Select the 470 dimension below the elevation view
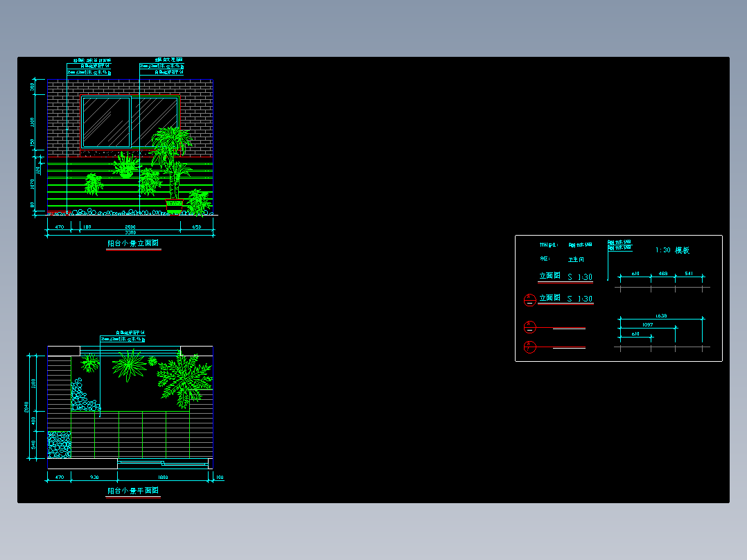The height and width of the screenshot is (560, 747). tap(60, 227)
